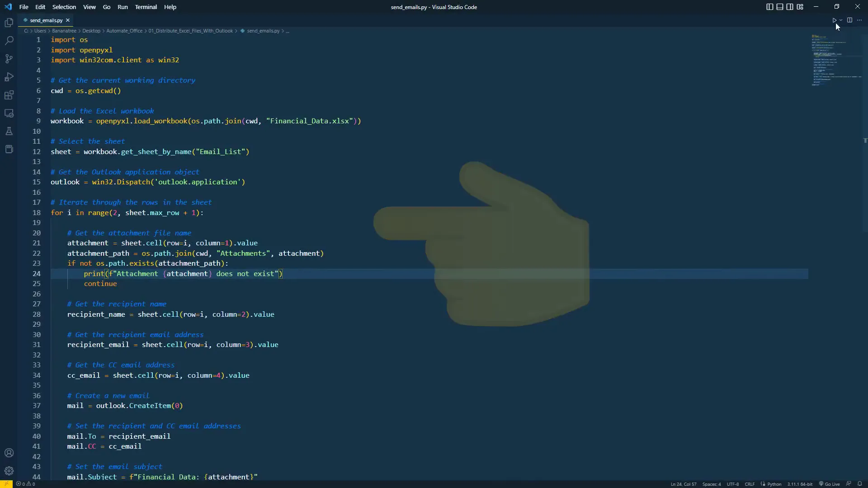The height and width of the screenshot is (488, 868).
Task: Open the Extensions view icon
Action: pos(9,95)
